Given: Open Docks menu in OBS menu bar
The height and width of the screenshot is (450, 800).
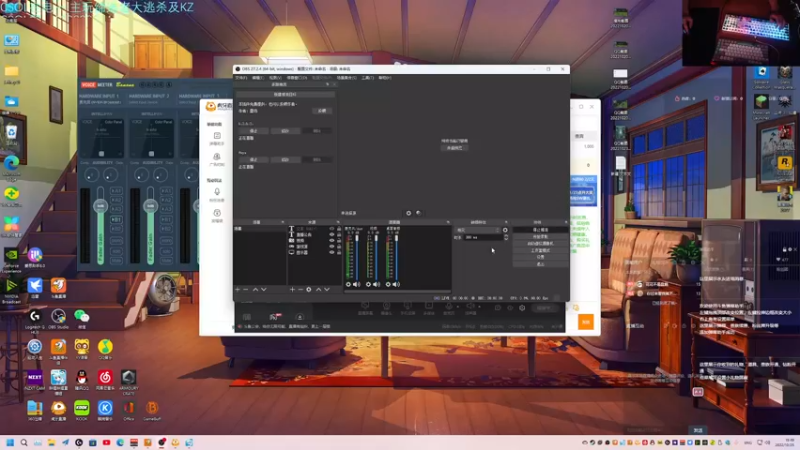Looking at the screenshot, I should [297, 78].
